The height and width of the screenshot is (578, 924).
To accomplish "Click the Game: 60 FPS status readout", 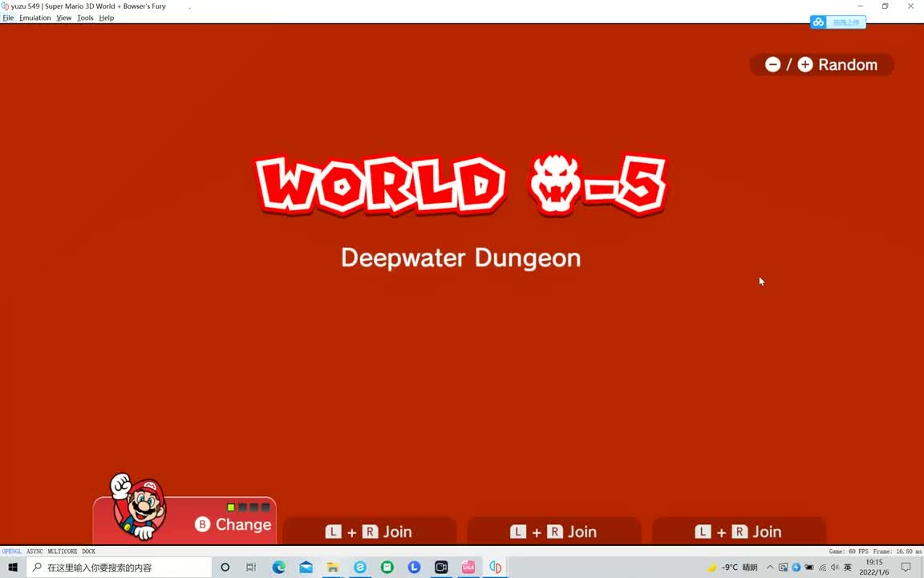I will [x=849, y=552].
